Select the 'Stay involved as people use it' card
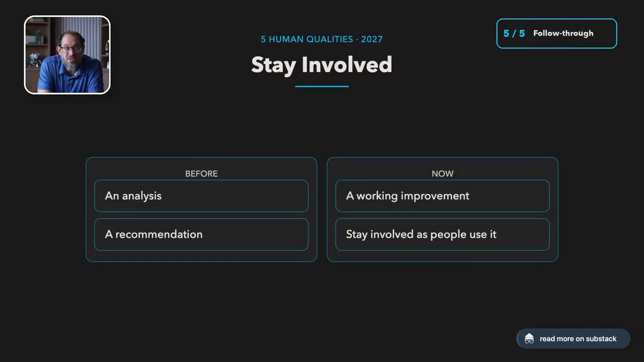The height and width of the screenshot is (362, 644). coord(442,234)
